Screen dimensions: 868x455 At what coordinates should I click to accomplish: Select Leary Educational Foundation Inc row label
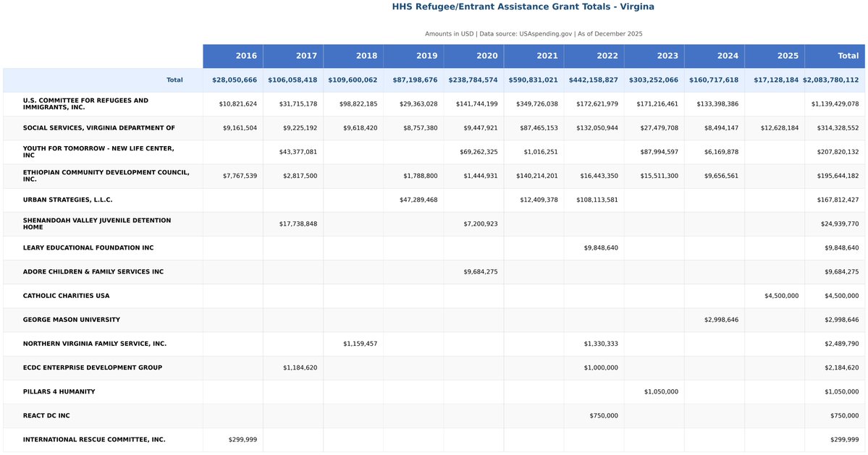pos(88,247)
